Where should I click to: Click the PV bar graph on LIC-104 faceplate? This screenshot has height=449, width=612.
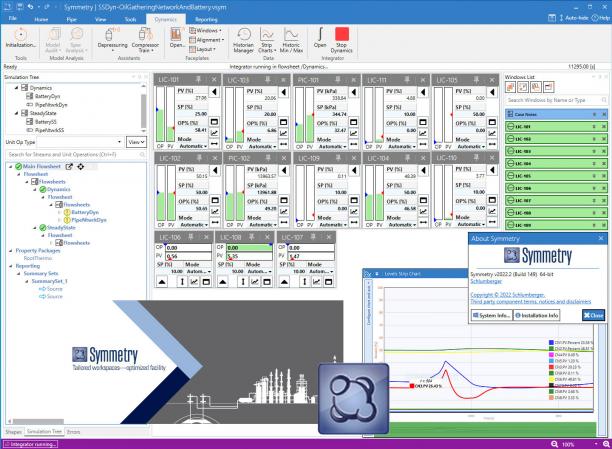coord(379,192)
